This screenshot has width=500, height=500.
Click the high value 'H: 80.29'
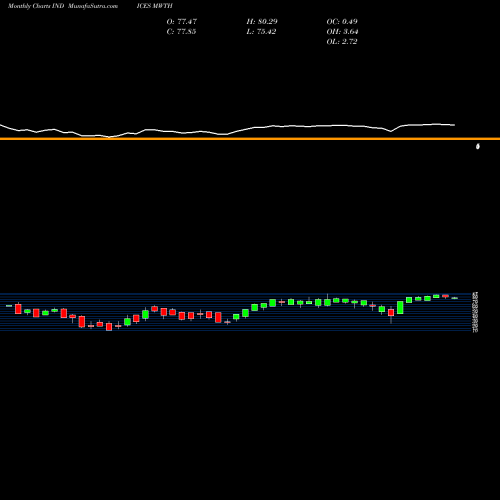(x=262, y=22)
